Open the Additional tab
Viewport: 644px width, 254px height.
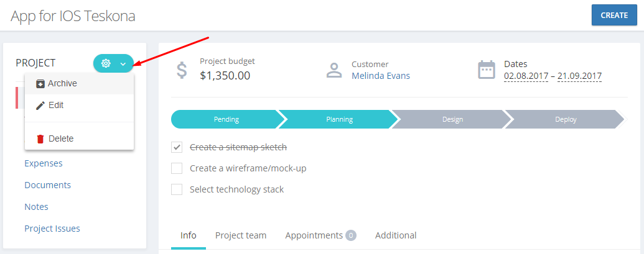(396, 235)
